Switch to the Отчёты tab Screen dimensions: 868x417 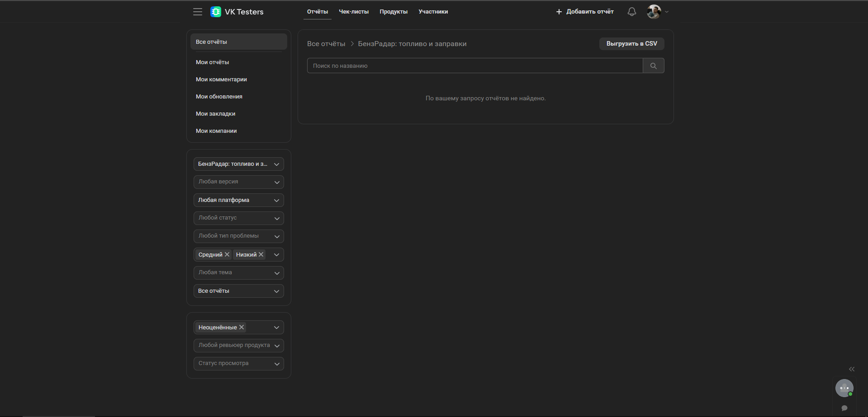318,12
